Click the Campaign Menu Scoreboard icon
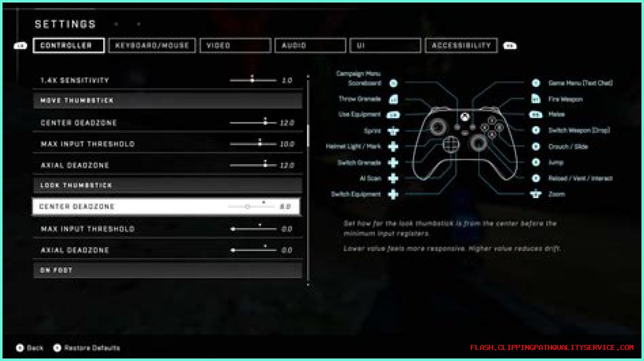Image resolution: width=644 pixels, height=361 pixels. coord(393,83)
